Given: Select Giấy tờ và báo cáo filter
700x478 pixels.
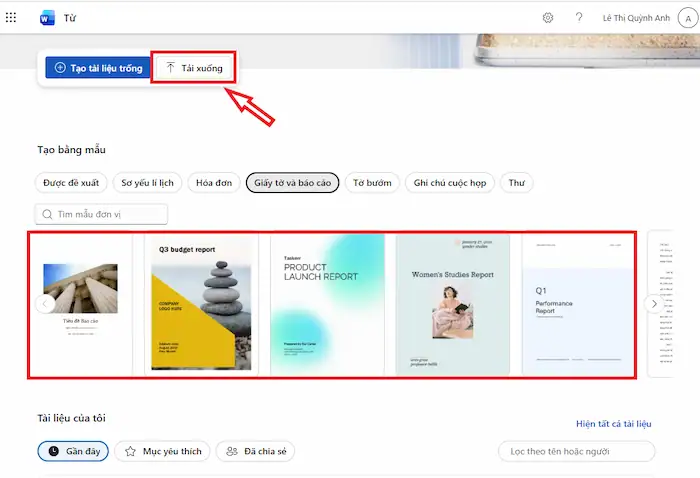Looking at the screenshot, I should click(x=292, y=183).
